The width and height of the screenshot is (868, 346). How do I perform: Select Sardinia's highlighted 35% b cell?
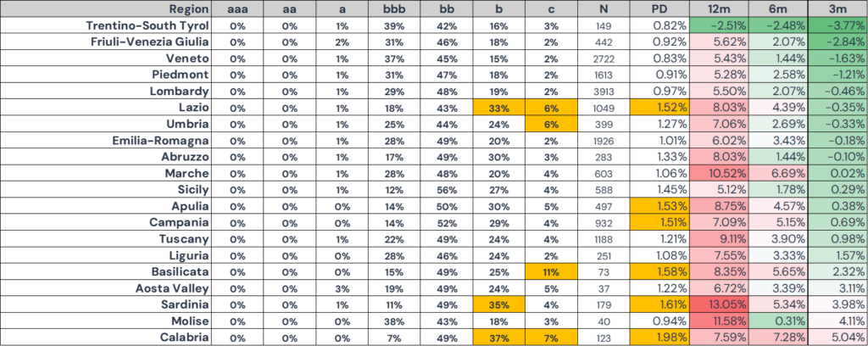[498, 304]
